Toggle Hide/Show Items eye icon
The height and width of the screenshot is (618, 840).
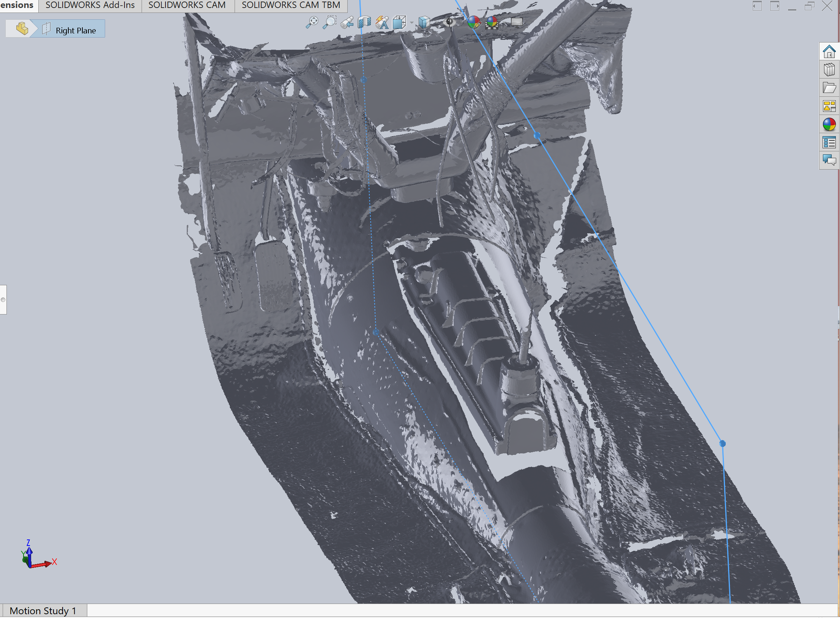point(450,22)
